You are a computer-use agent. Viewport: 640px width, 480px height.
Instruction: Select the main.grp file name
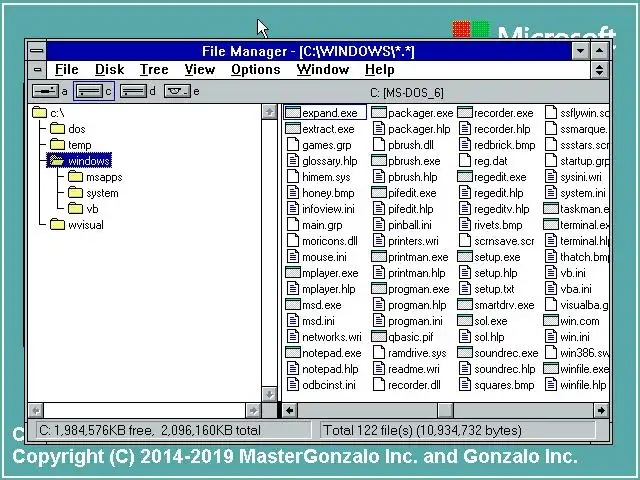point(322,225)
